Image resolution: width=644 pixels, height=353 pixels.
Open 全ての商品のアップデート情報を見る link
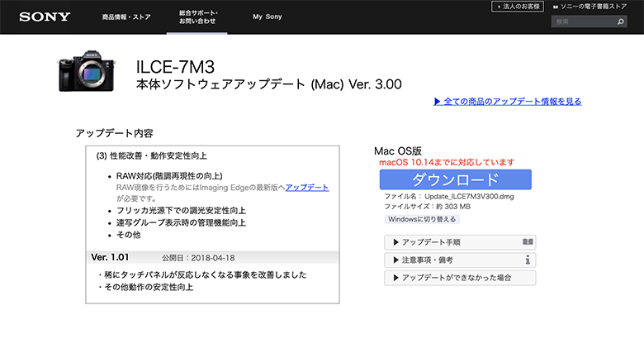click(x=508, y=102)
